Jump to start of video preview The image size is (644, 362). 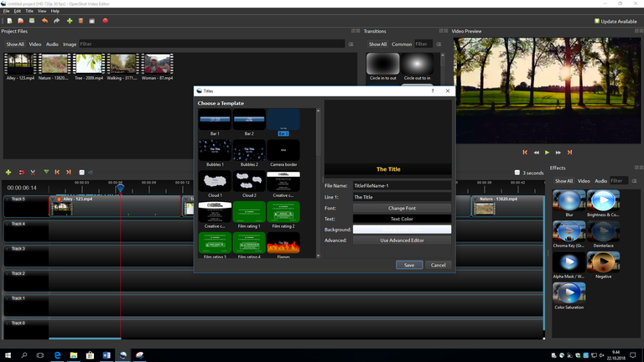tap(525, 153)
